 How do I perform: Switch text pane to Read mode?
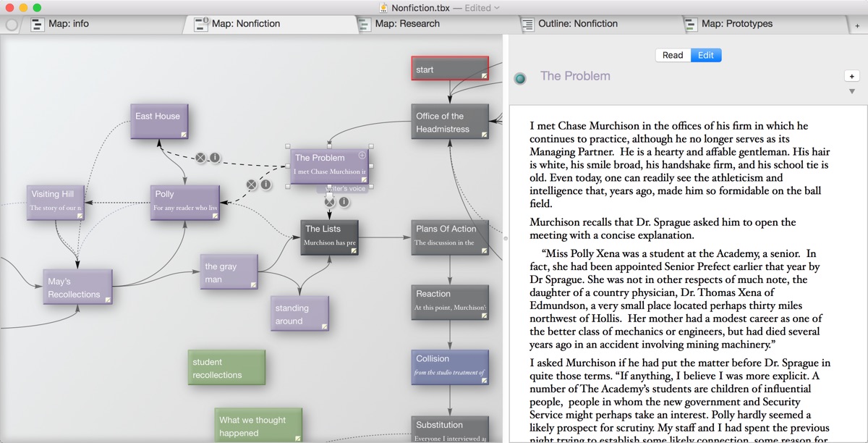(x=673, y=55)
